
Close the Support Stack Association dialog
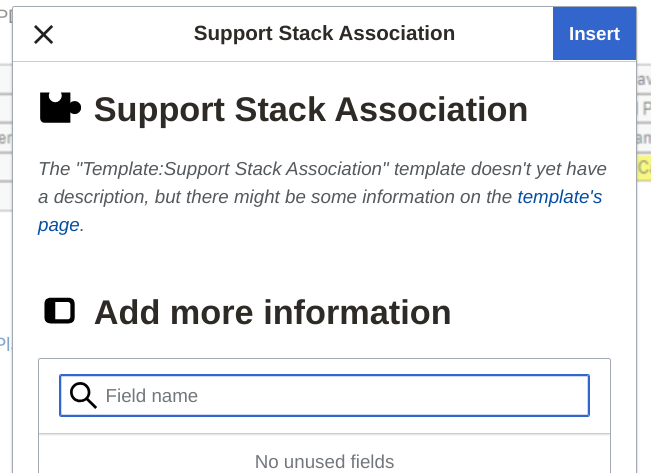pos(44,34)
